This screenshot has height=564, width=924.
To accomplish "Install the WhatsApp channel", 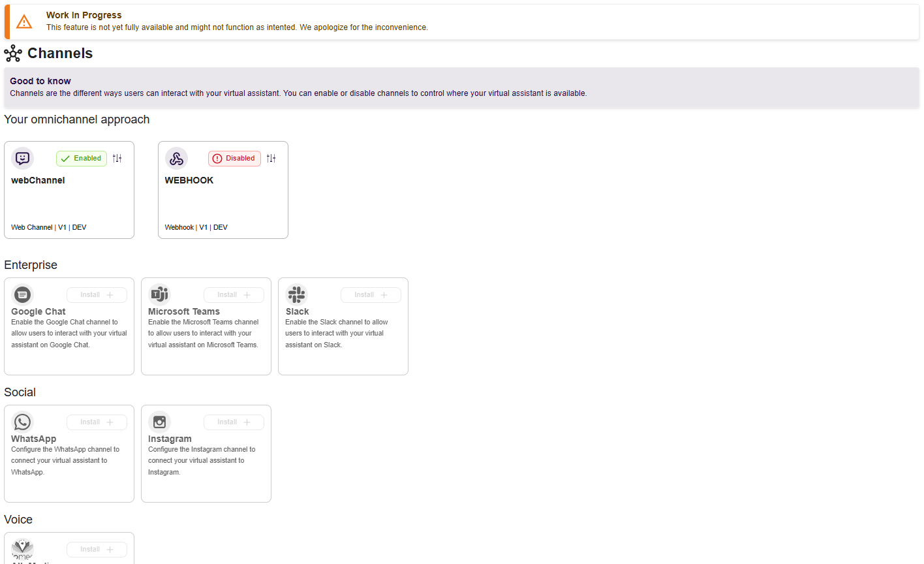I will (x=97, y=422).
